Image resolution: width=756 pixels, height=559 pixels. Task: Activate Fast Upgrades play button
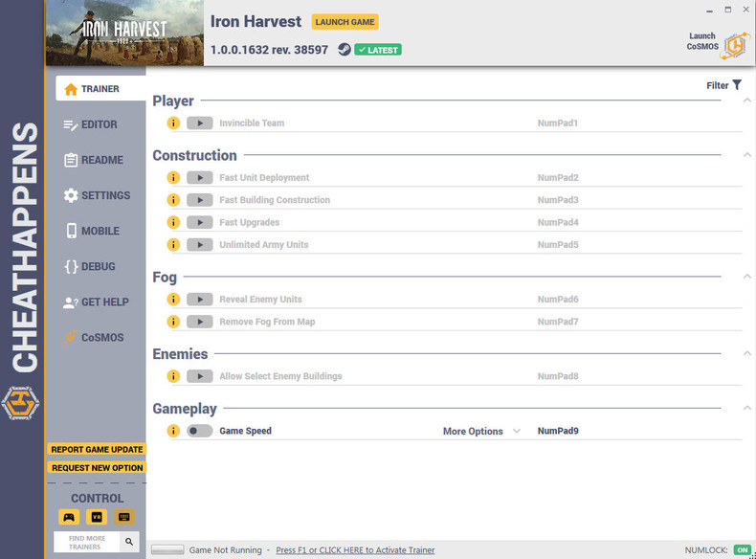coord(200,222)
